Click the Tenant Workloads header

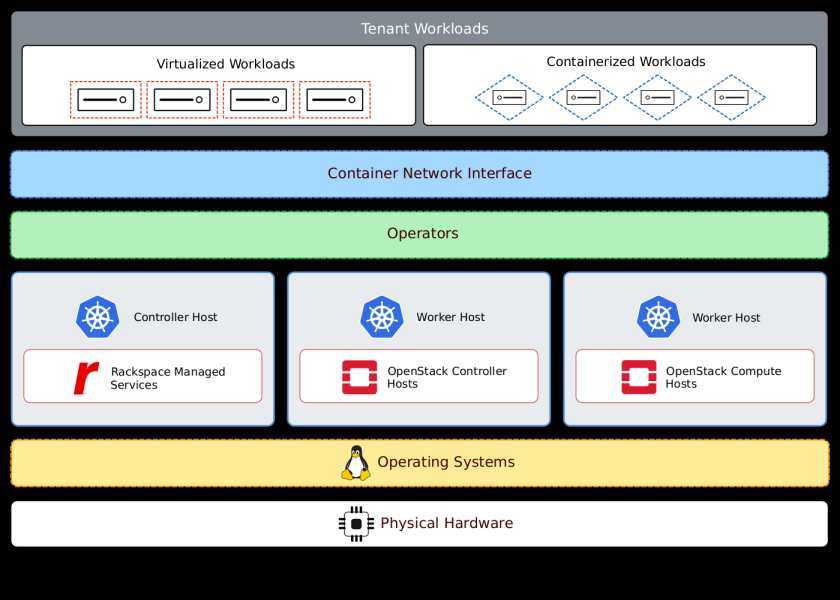424,28
